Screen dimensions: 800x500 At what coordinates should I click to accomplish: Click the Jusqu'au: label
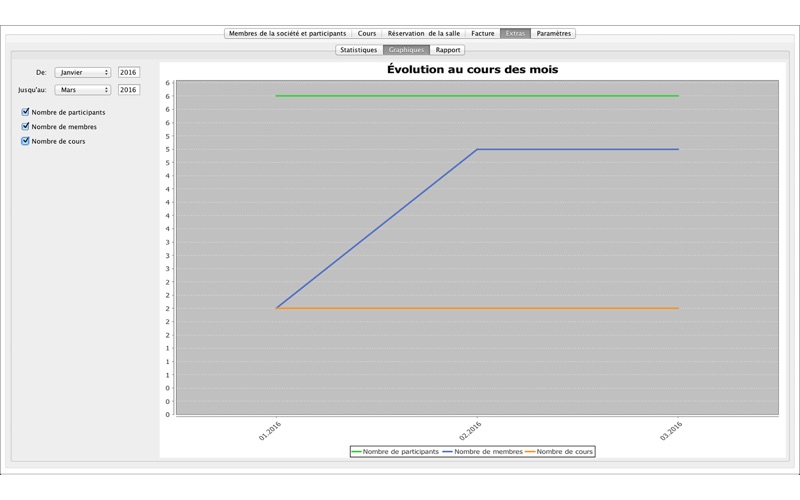[x=32, y=90]
